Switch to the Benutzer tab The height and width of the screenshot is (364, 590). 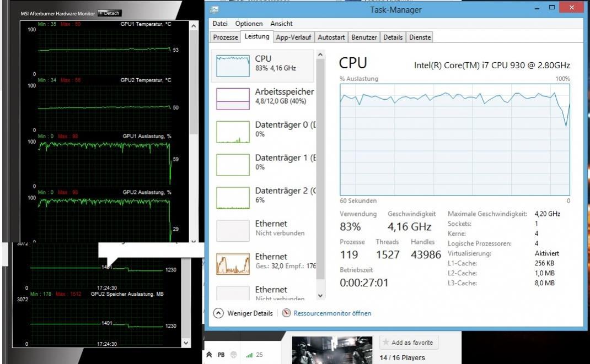tap(364, 37)
